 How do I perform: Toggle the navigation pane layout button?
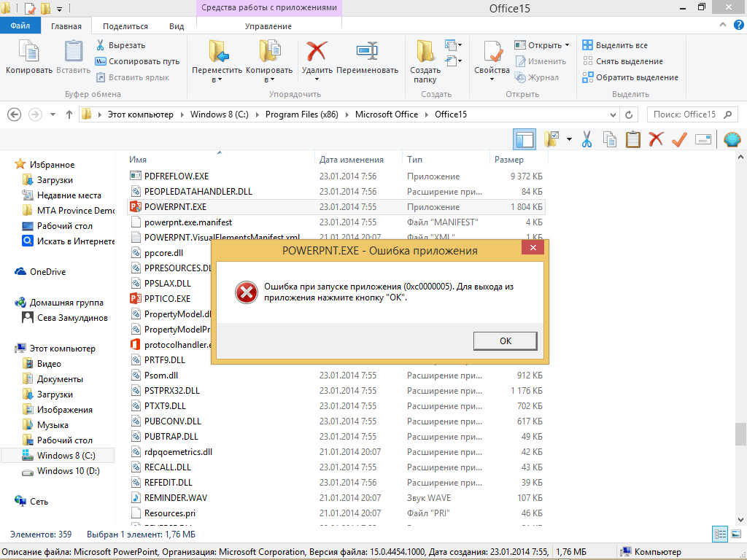pos(524,139)
